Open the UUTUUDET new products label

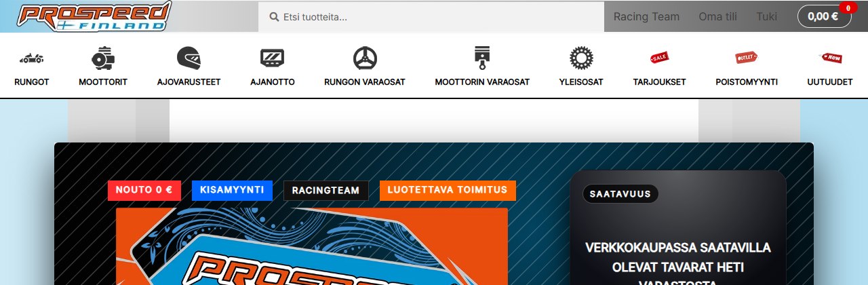point(830,82)
